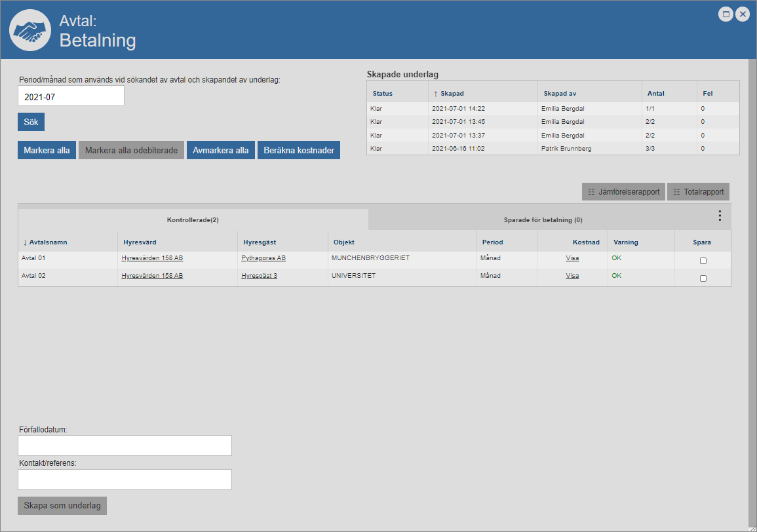
Task: Click the Kontakt/referens text field
Action: (125, 480)
